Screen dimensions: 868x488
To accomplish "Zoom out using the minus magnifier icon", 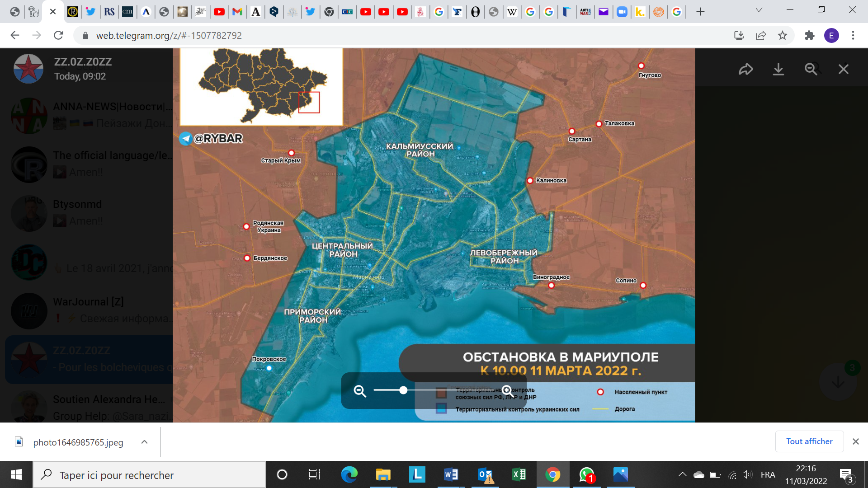I will click(x=360, y=391).
